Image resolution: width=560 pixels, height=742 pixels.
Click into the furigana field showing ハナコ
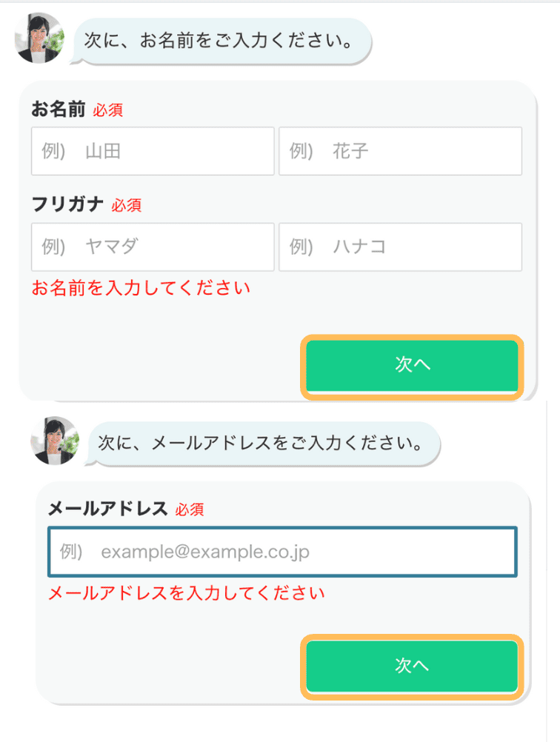tap(400, 247)
